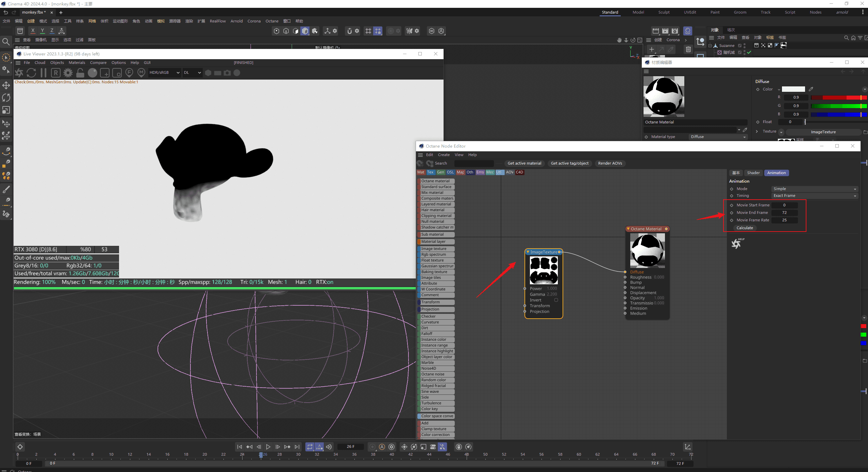Screen dimensions: 868x472
Task: Toggle X axis lock
Action: 33,31
